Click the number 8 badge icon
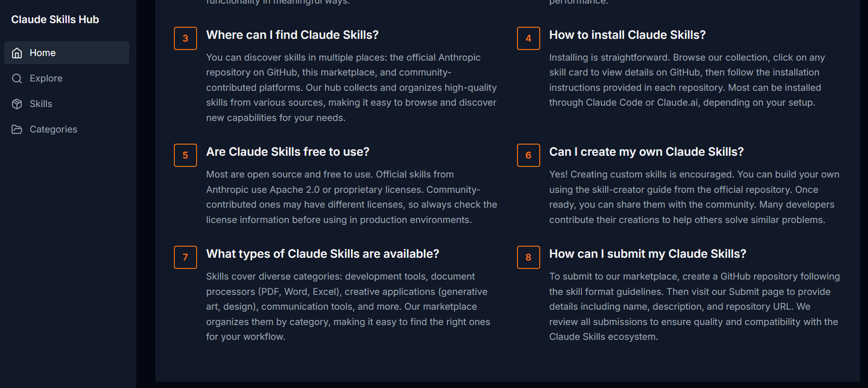The width and height of the screenshot is (868, 388). coord(528,258)
